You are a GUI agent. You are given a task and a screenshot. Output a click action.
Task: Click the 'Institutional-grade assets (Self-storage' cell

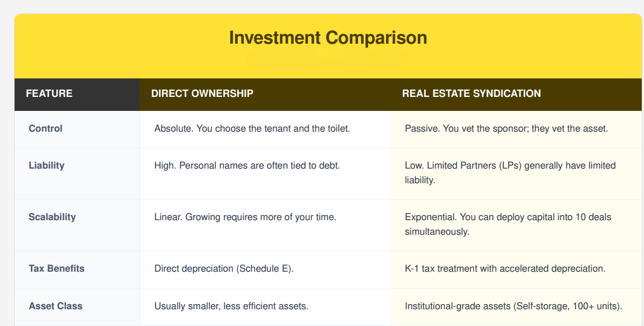516,307
